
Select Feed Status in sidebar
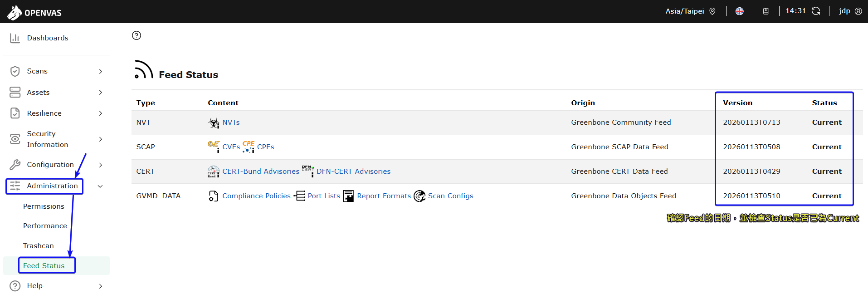tap(44, 266)
